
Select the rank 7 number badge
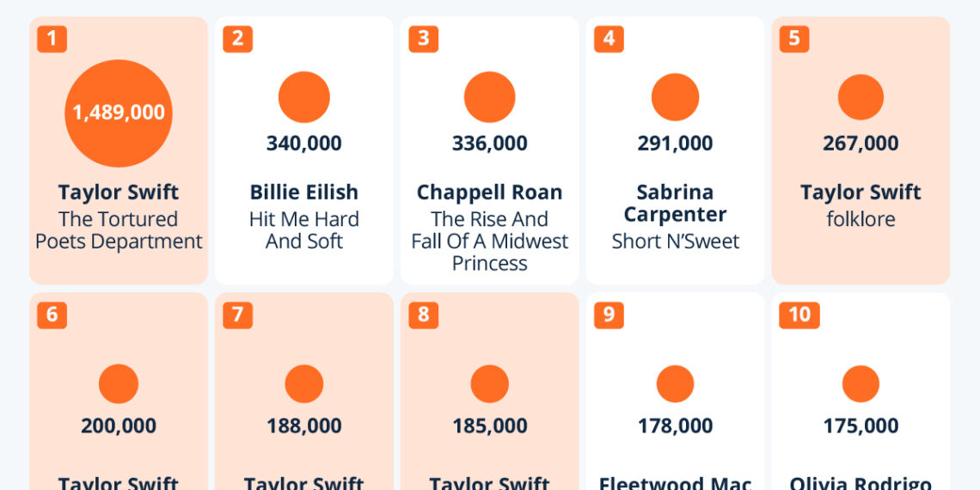237,315
